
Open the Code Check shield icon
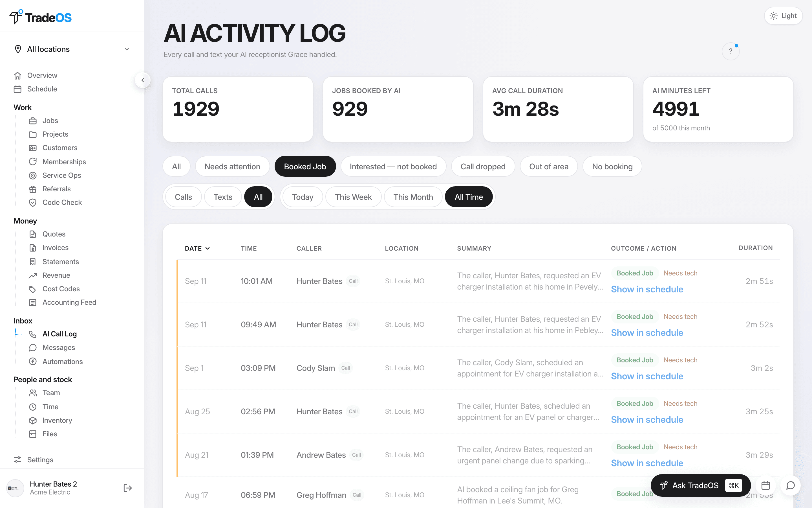[x=32, y=203]
